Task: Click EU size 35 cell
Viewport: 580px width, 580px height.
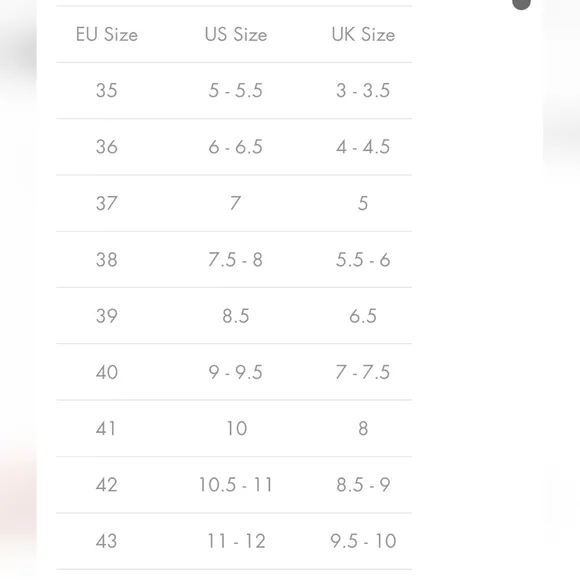Action: (x=107, y=90)
